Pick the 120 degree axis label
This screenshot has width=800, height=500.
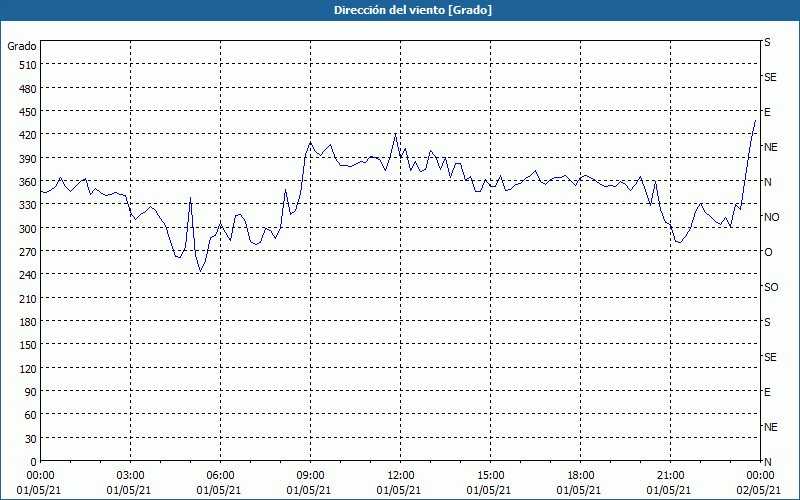(29, 368)
